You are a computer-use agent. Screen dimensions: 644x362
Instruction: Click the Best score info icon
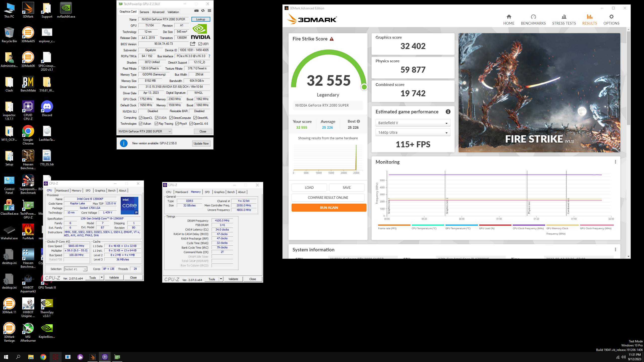[358, 121]
